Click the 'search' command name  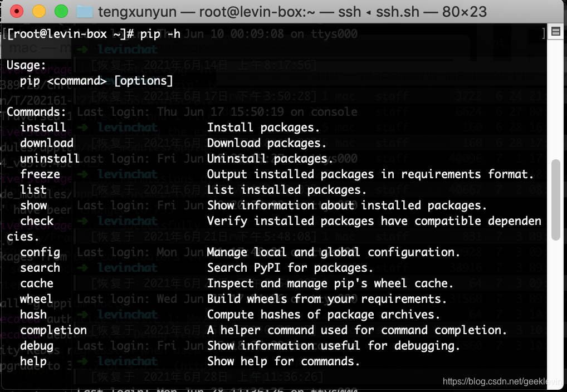coord(40,268)
